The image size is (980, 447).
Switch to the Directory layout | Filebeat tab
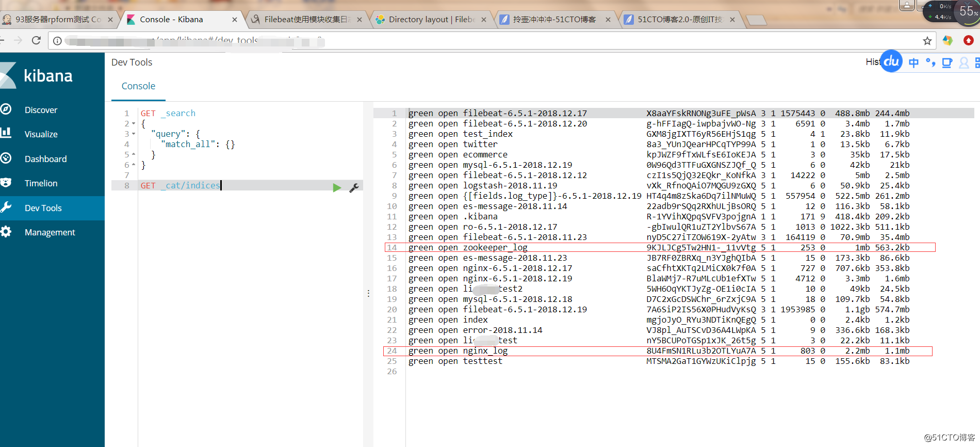[432, 20]
